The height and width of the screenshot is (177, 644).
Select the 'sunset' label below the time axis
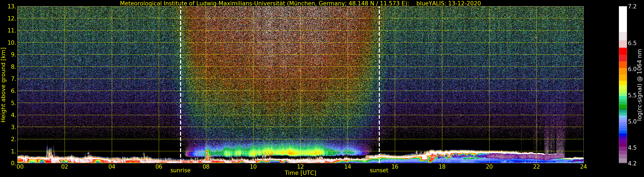coord(379,171)
